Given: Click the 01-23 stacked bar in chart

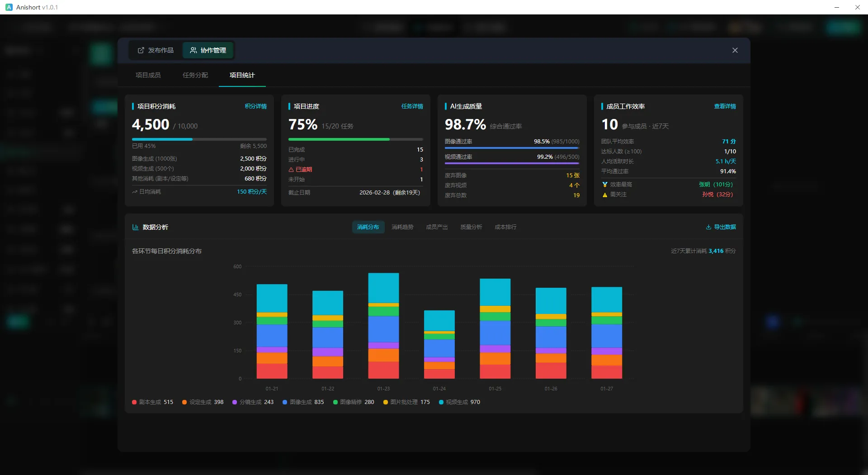Looking at the screenshot, I should [x=383, y=326].
